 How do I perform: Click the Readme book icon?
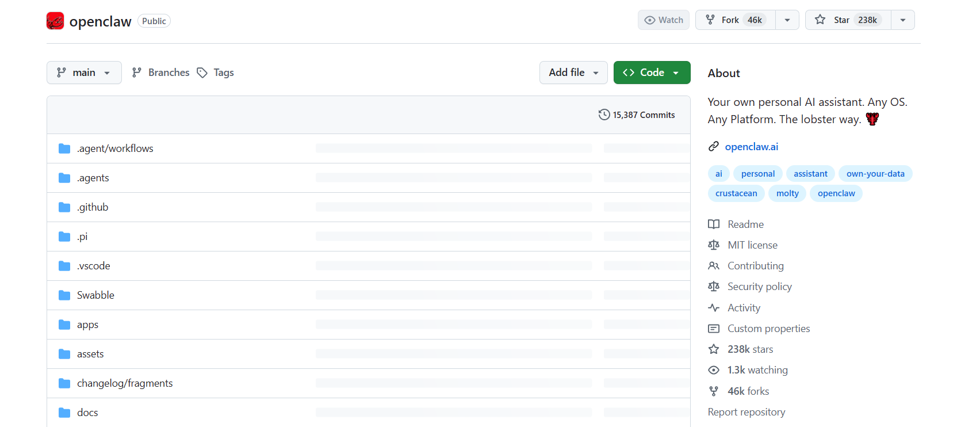point(714,224)
